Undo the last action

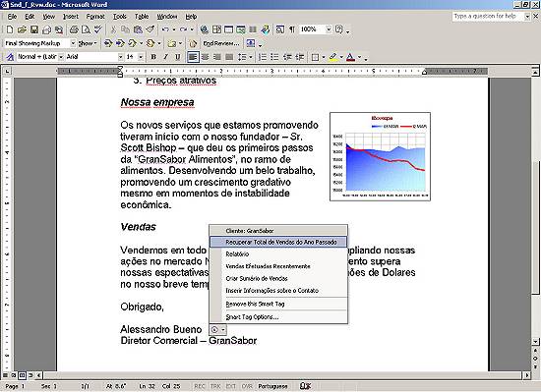[x=165, y=29]
